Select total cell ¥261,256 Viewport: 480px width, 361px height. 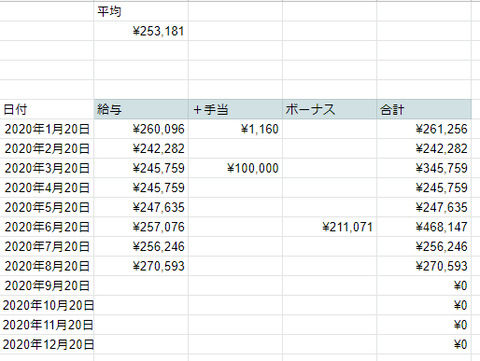[x=424, y=129]
